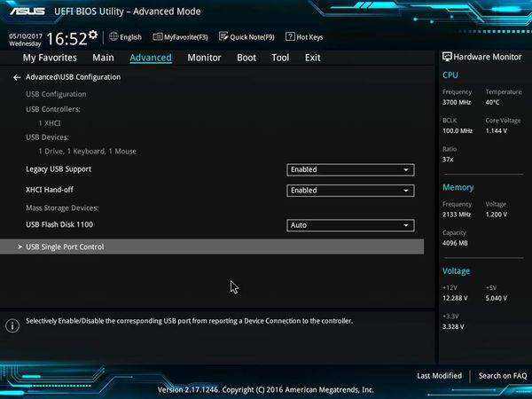This screenshot has height=399, width=532.
Task: Click the memory frequency value 2133 MHz
Action: (x=457, y=215)
